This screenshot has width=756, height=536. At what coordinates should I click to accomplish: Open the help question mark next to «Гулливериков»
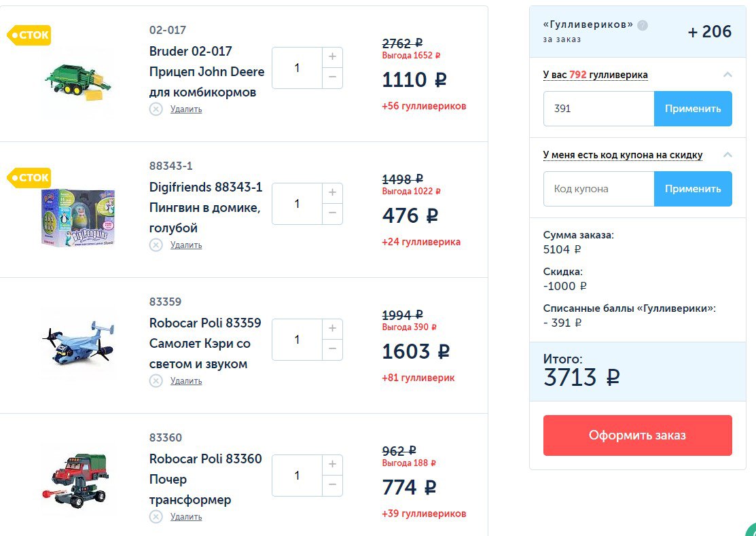[642, 25]
